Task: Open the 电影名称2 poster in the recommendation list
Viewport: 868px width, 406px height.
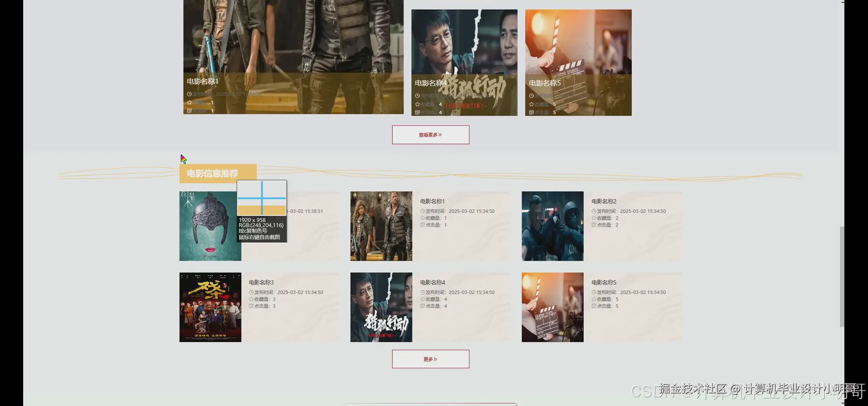Action: [553, 226]
